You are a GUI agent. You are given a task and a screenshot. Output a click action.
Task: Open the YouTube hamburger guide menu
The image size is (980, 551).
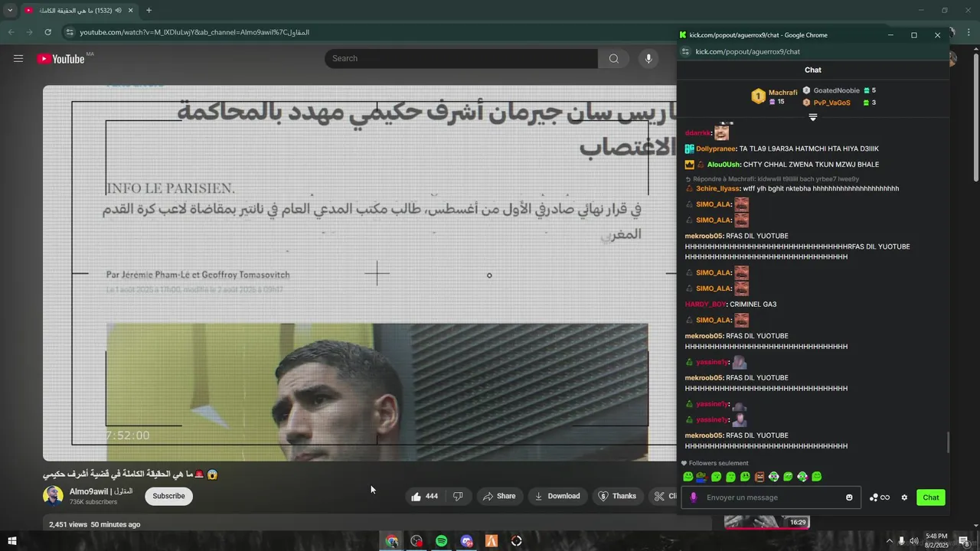click(18, 58)
